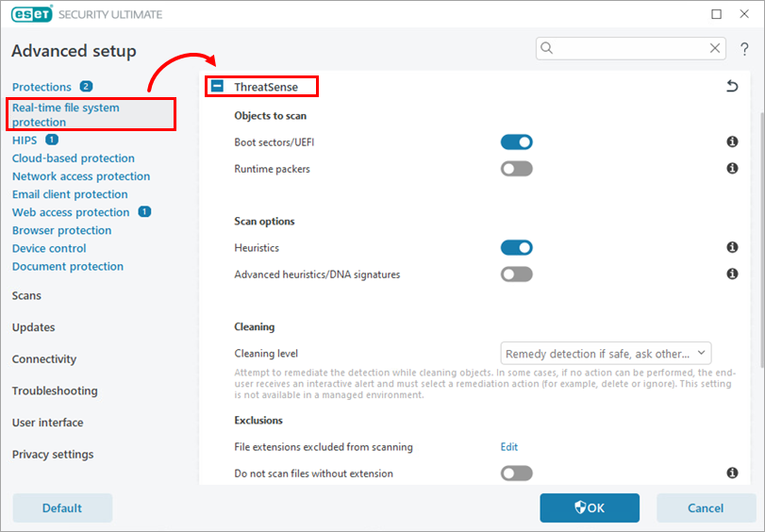765x532 pixels.
Task: Click the Heuristics info icon
Action: [732, 247]
